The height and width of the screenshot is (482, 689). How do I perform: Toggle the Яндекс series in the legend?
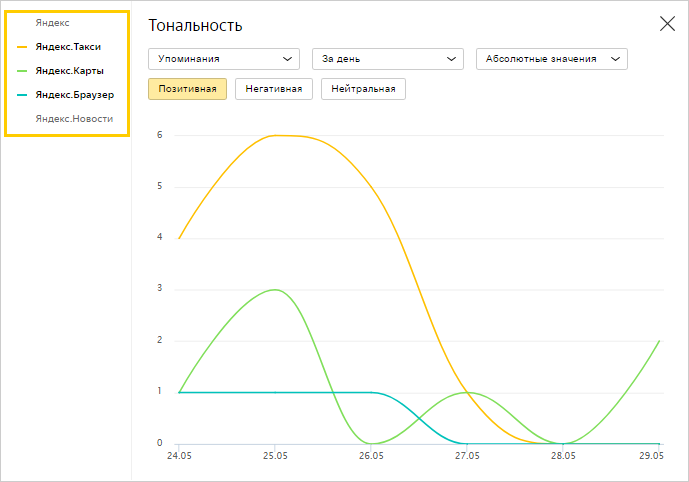(52, 23)
